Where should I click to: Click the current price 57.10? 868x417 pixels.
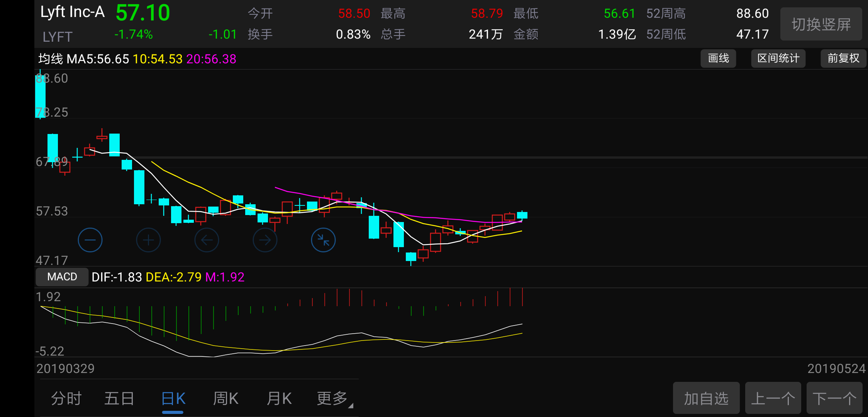point(143,13)
